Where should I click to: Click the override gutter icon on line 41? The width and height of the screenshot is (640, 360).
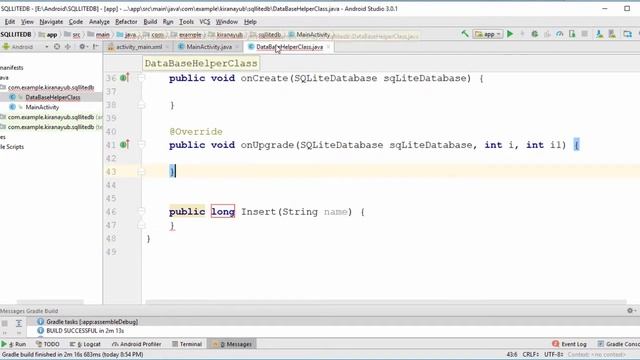[124, 144]
